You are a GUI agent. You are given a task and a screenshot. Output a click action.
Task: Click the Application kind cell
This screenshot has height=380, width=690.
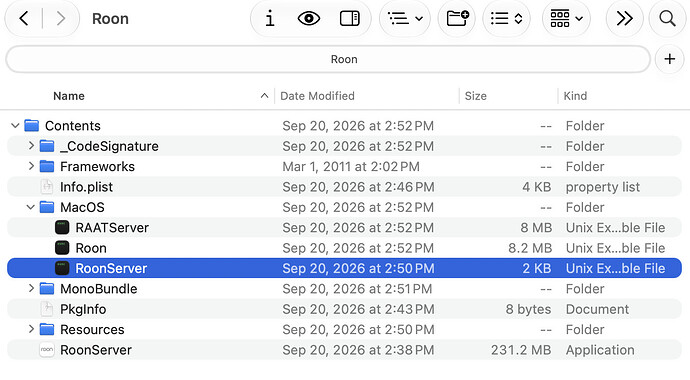(x=600, y=350)
